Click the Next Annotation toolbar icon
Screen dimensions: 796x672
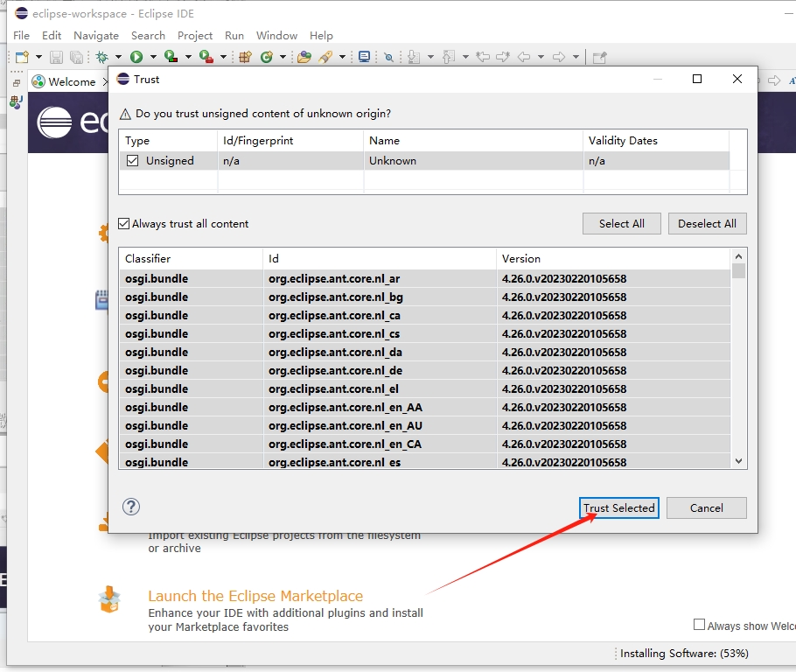414,57
